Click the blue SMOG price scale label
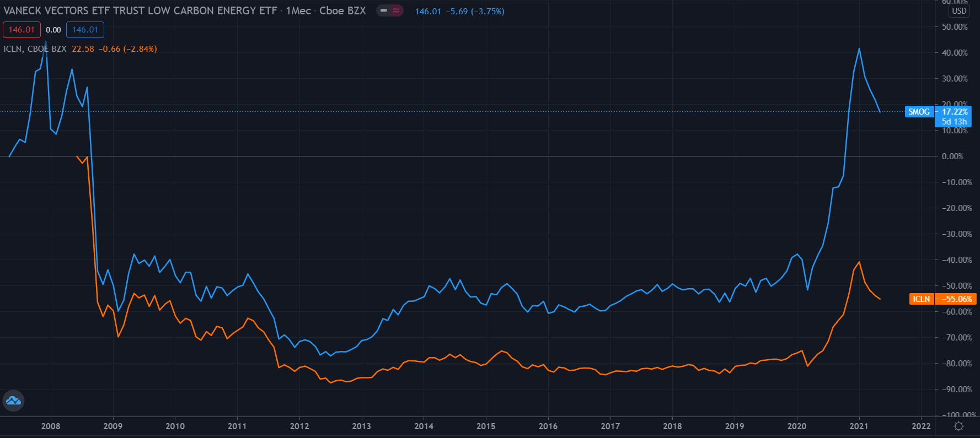Image resolution: width=980 pixels, height=438 pixels. click(919, 112)
